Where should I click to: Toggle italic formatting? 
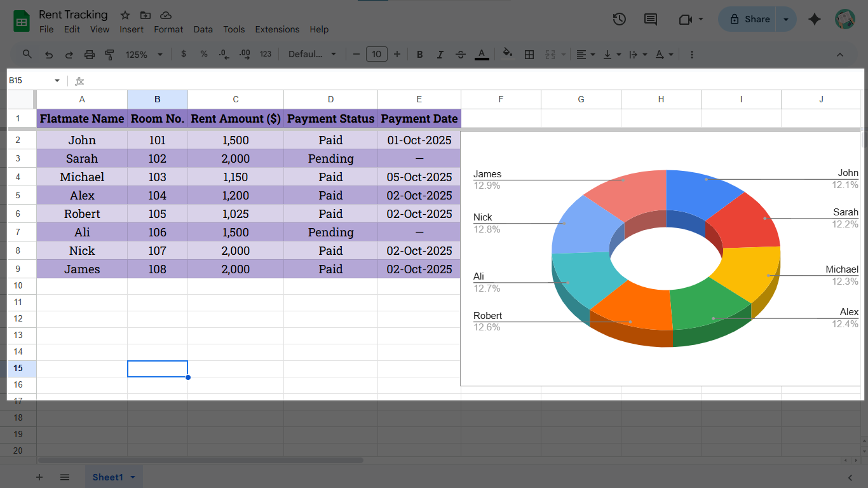(440, 55)
